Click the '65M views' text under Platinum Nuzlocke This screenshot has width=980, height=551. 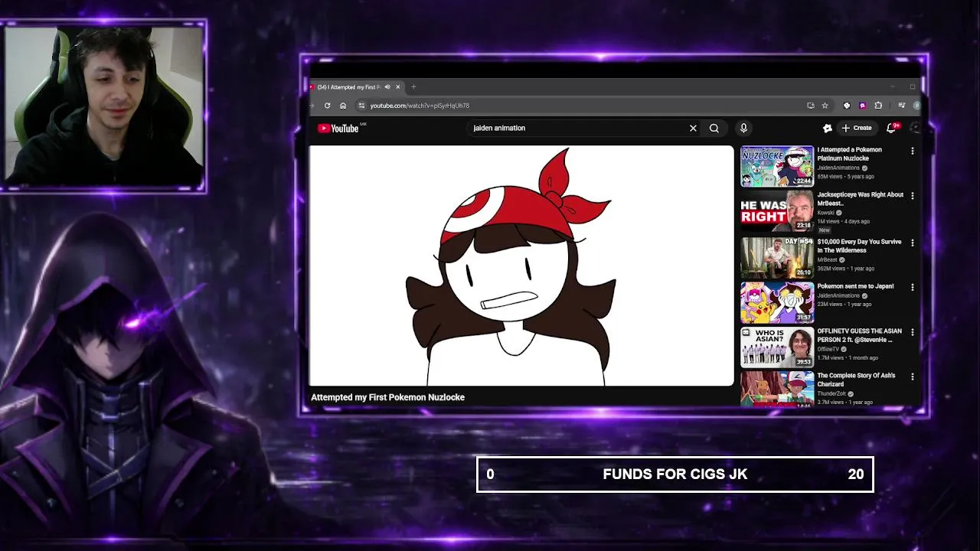click(x=830, y=177)
